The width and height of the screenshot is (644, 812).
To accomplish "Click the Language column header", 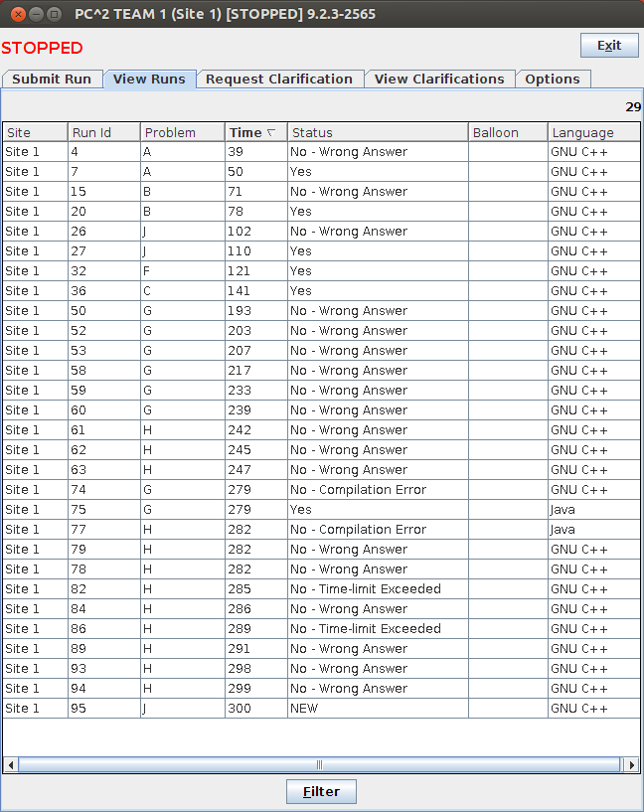I will tap(593, 132).
